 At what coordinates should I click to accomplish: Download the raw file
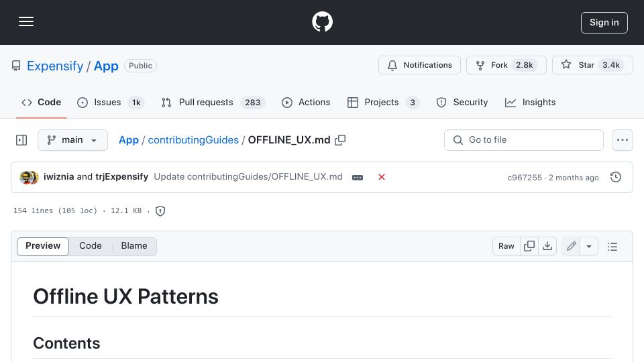pos(547,246)
